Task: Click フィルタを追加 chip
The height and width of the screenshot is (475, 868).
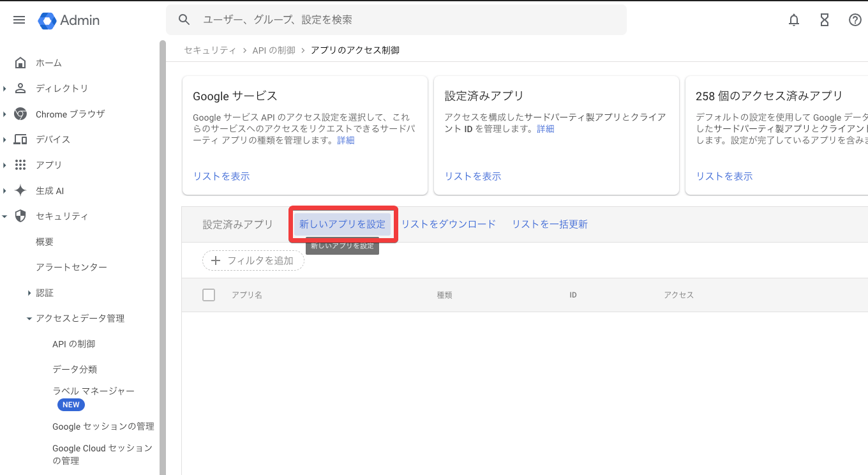Action: pyautogui.click(x=253, y=260)
